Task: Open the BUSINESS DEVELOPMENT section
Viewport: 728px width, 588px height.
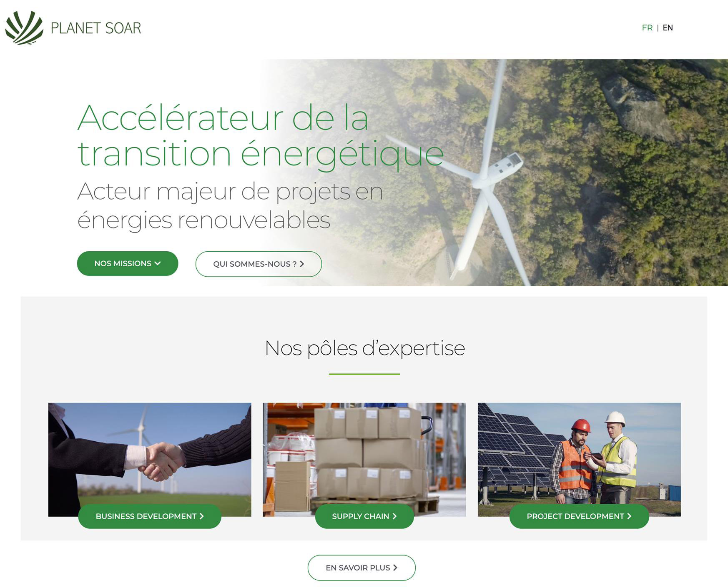Action: [x=150, y=516]
